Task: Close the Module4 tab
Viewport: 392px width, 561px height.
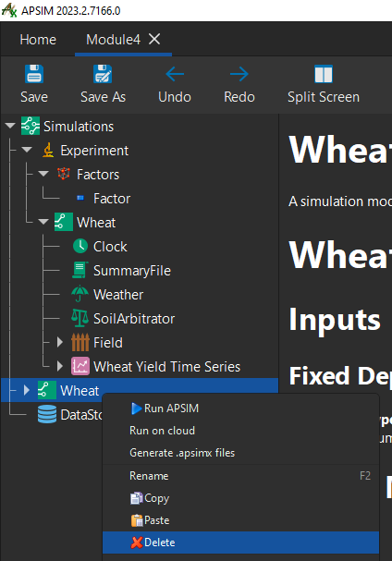Action: pyautogui.click(x=154, y=39)
